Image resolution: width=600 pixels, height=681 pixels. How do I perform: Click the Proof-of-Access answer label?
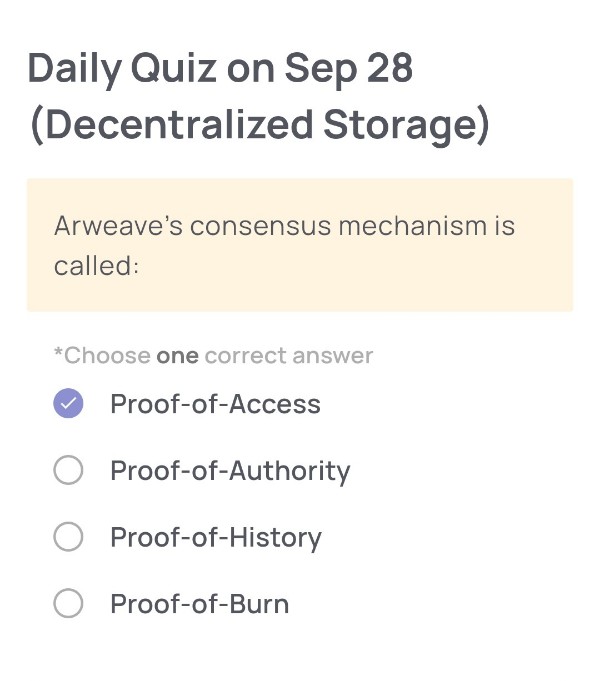215,404
